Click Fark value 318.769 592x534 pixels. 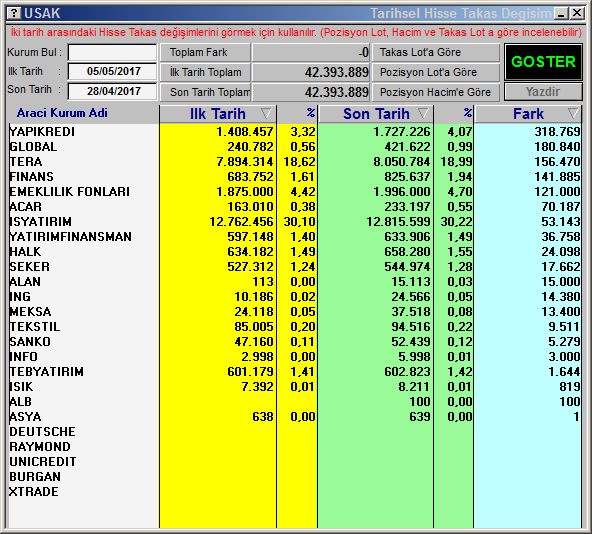557,132
